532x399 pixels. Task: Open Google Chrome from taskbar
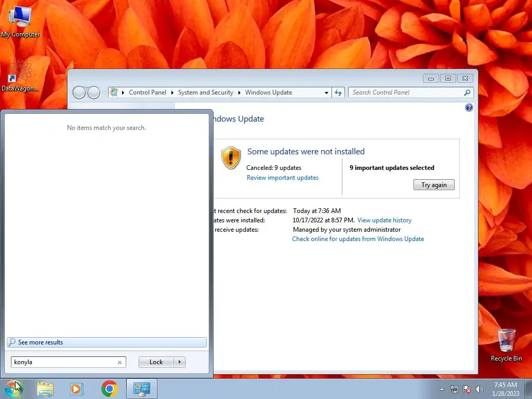[109, 389]
